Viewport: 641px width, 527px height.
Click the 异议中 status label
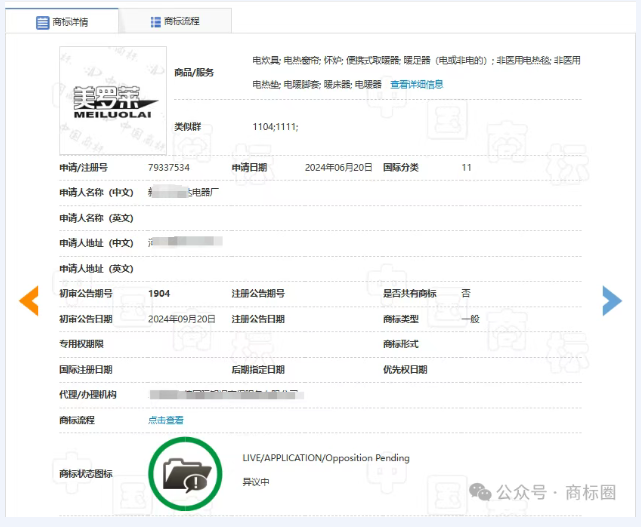coord(256,481)
